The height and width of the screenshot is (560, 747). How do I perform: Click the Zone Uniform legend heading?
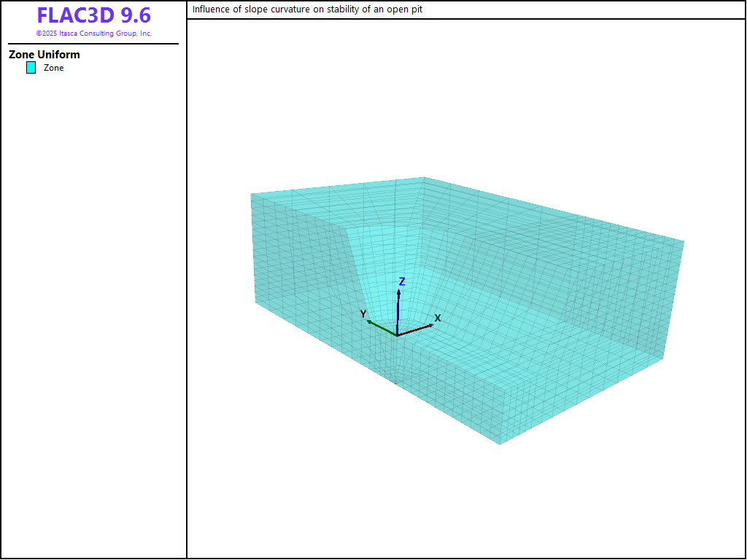(44, 55)
